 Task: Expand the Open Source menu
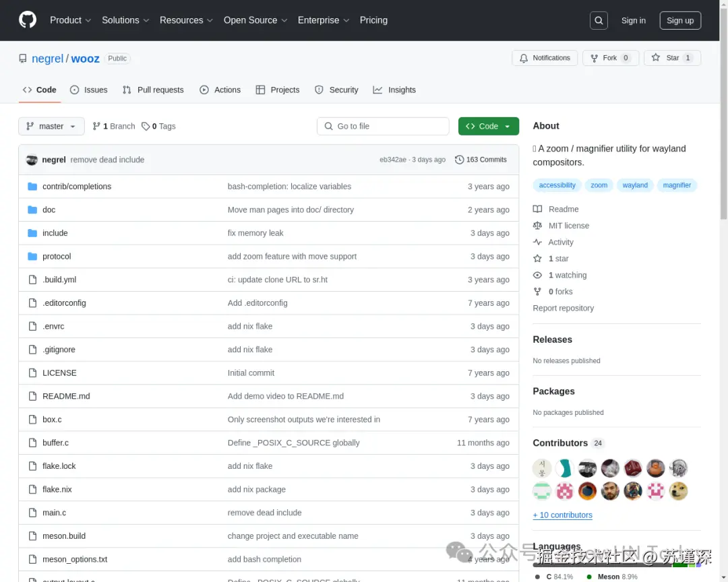255,20
